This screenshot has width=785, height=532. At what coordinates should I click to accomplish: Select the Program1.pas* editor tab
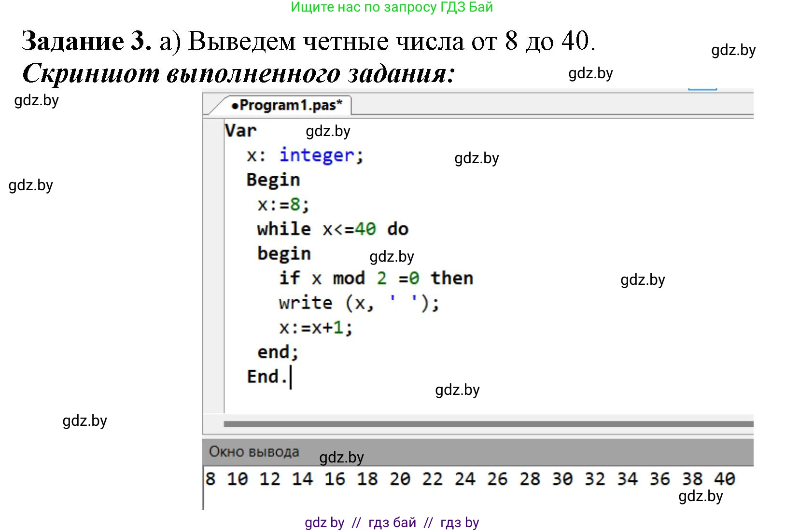(x=287, y=105)
